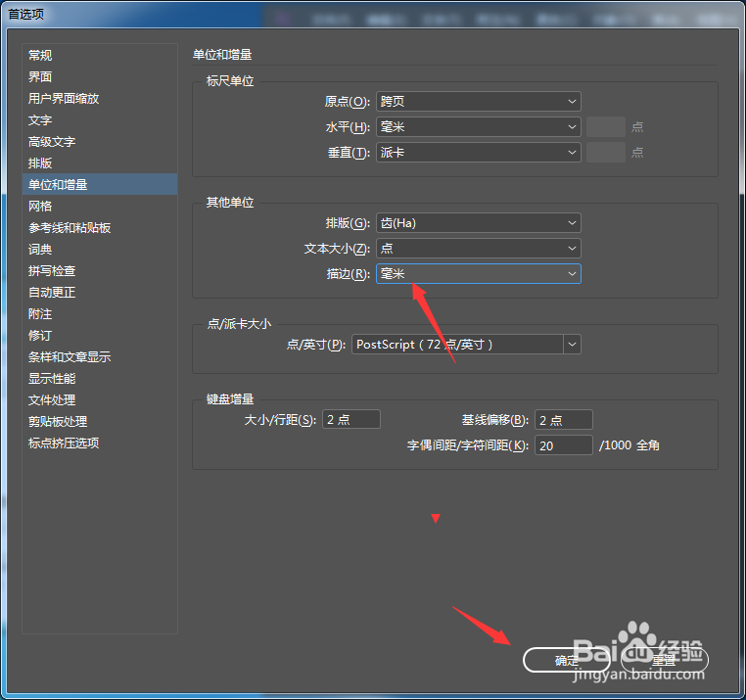Expand the 垂直 ruler unit dropdown
The image size is (746, 700).
tap(478, 153)
